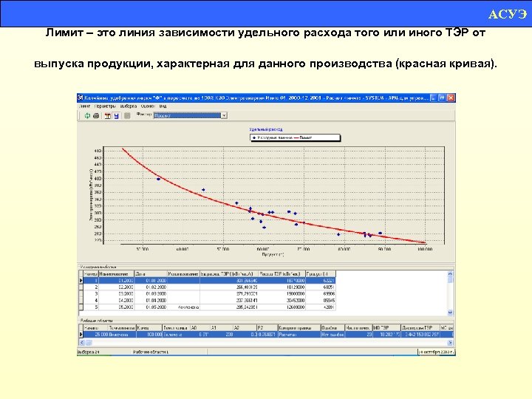Select the cell with date 01.05.2000
The width and height of the screenshot is (532, 399).
(x=151, y=307)
